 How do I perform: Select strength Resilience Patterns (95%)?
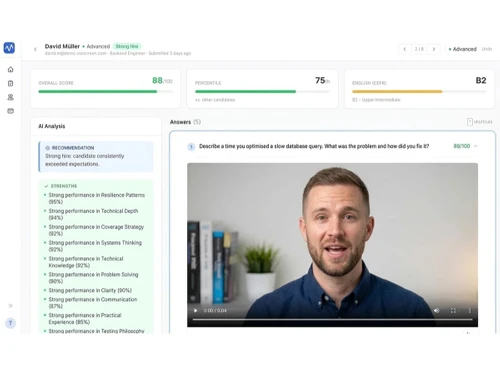pos(97,198)
